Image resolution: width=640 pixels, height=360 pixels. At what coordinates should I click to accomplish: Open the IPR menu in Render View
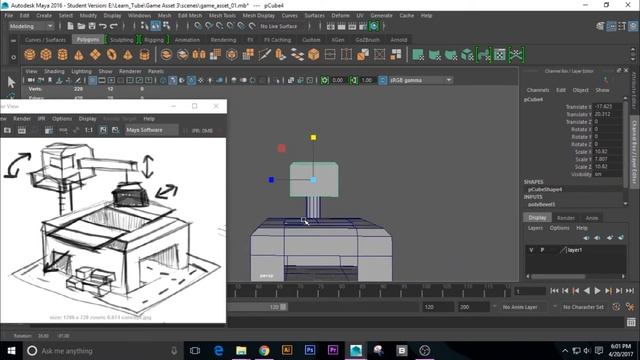pos(41,118)
